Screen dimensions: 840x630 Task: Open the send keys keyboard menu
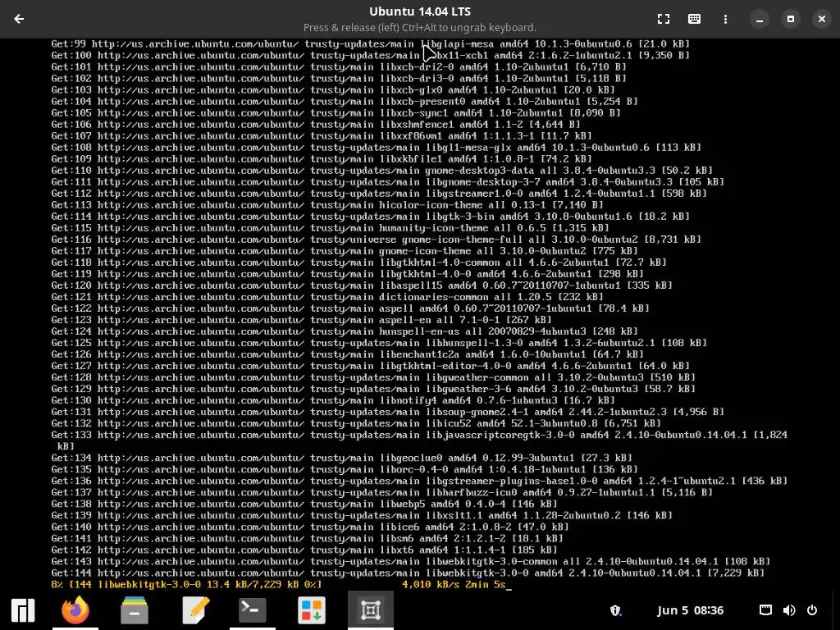[694, 19]
